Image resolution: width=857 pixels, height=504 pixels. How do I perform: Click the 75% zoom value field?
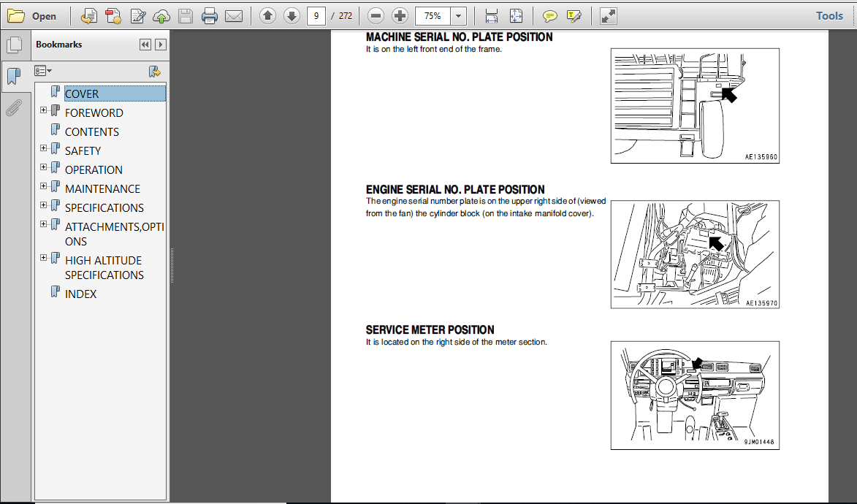(433, 16)
